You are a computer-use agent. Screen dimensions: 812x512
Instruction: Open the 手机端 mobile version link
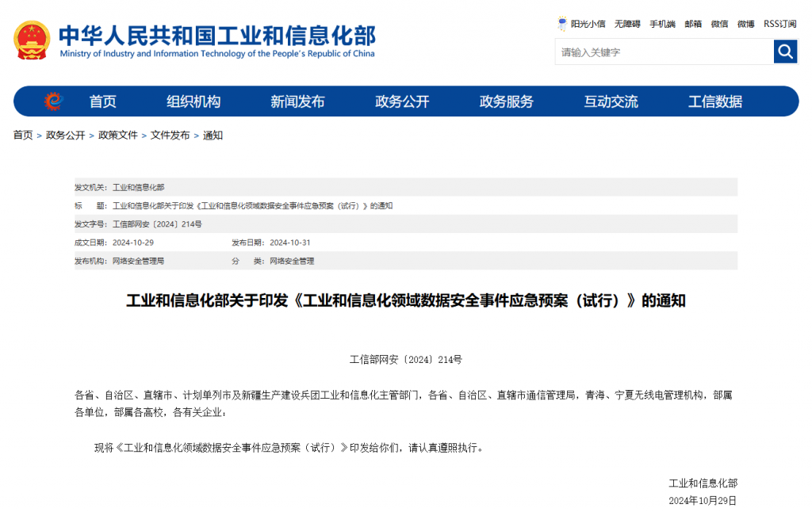tap(662, 24)
